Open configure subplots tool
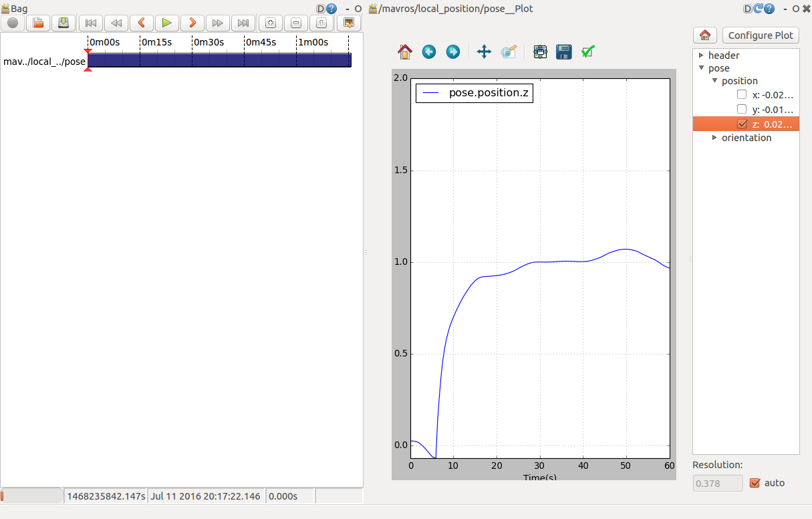Viewport: 812px width, 519px height. coord(541,51)
